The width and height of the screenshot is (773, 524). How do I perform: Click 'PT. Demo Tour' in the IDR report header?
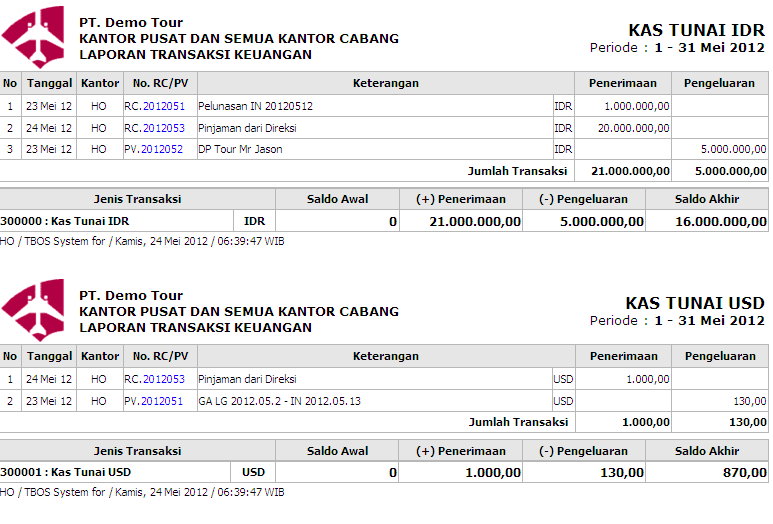point(131,23)
